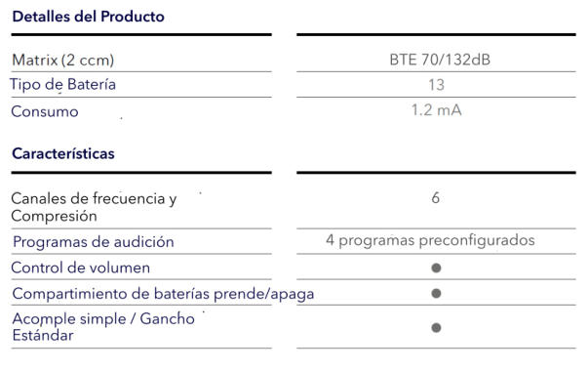The width and height of the screenshot is (588, 372).
Task: Click the word Compresión under Canales
Action: [54, 216]
